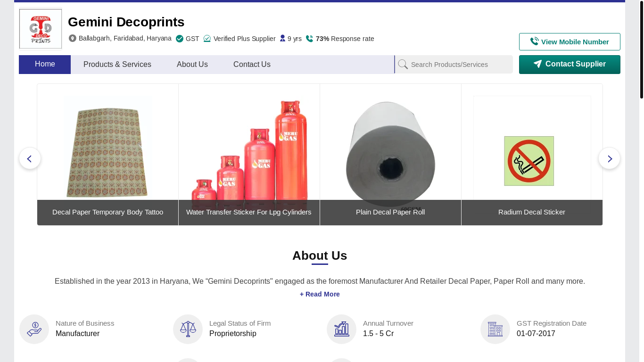Click Decal Paper Temporary Body Tattoo caption
The width and height of the screenshot is (644, 362).
[108, 212]
